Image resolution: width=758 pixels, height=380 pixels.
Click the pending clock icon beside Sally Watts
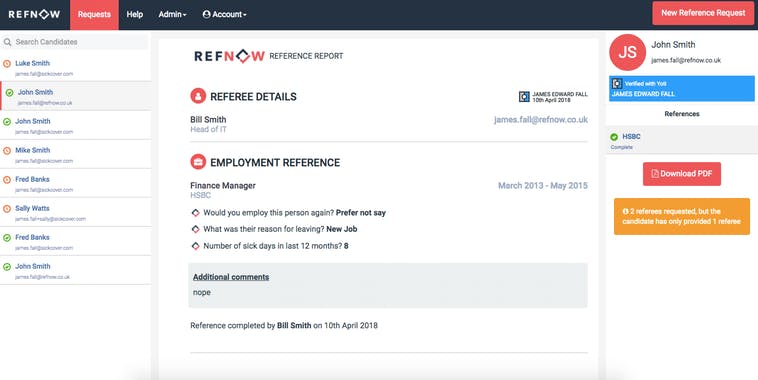7,209
